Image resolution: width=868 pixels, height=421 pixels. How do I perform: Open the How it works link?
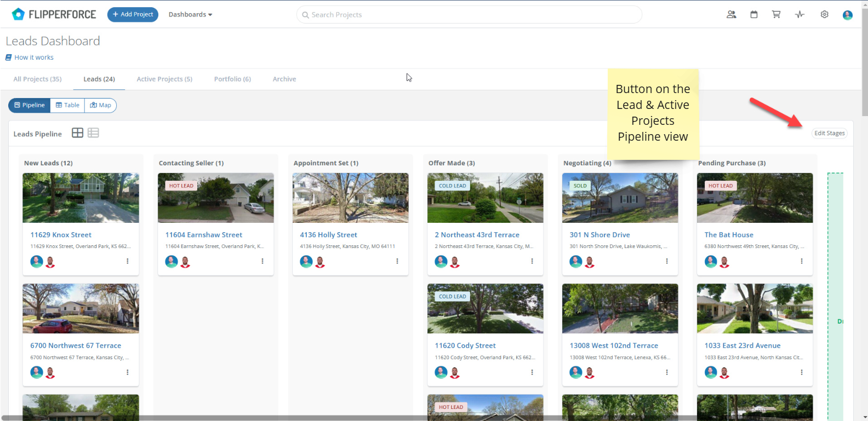[x=30, y=57]
